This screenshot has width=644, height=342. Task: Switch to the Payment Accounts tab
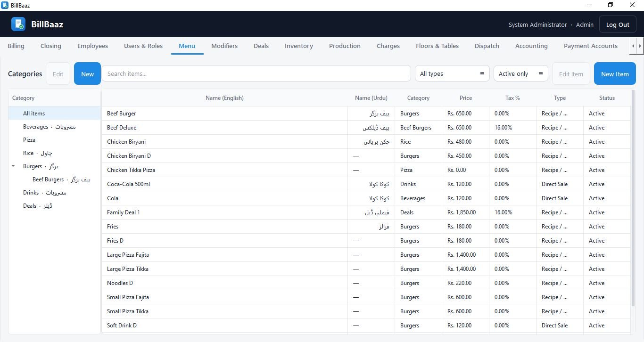(591, 46)
